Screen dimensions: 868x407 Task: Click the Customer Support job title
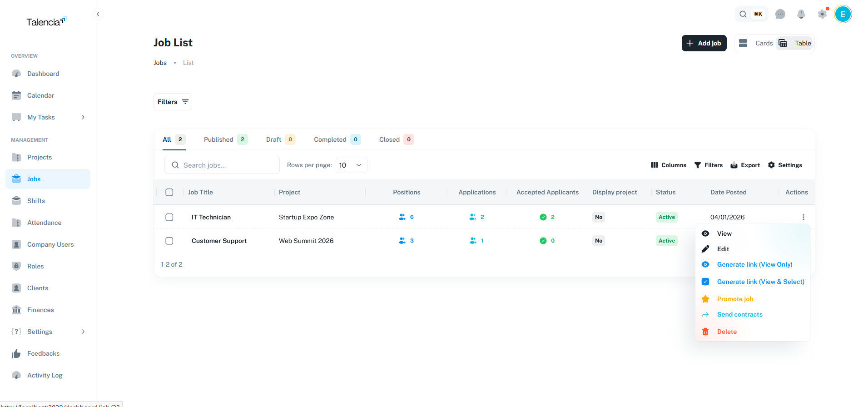click(219, 241)
